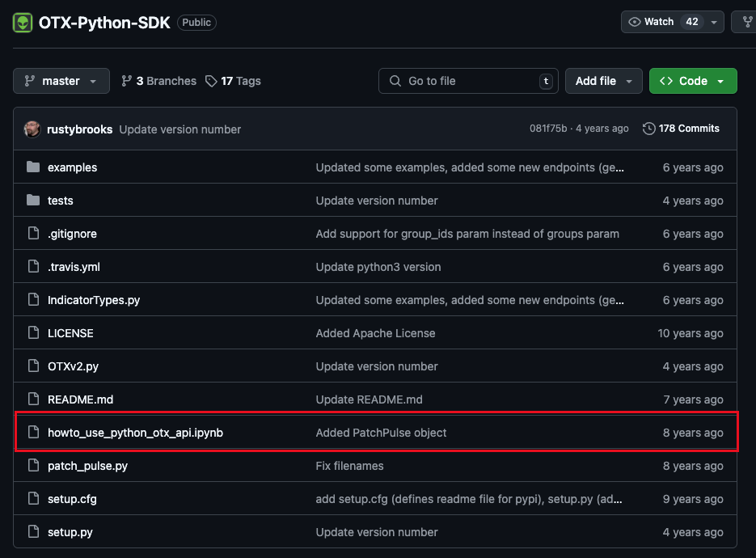Click the '7 years ago' timestamp on README.md row
Screen dimensions: 756x558
[693, 399]
